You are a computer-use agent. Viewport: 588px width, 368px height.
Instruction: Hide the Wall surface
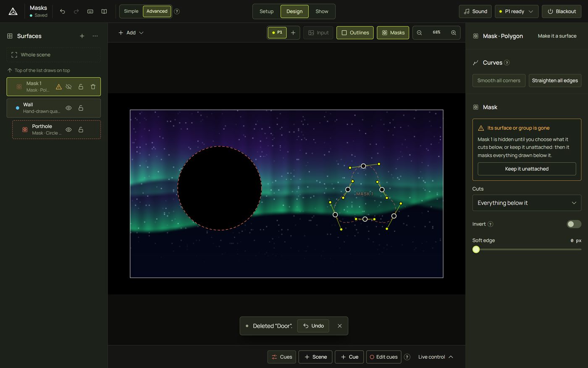coord(69,108)
